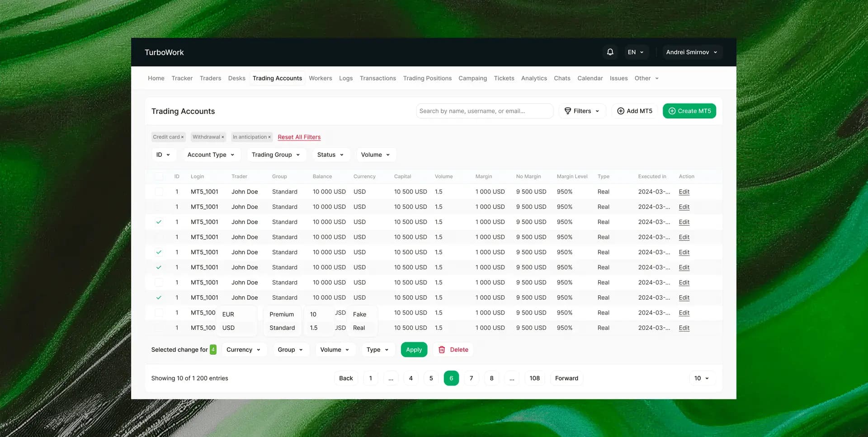Open the Account Type filter dropdown
This screenshot has width=868, height=437.
[211, 155]
